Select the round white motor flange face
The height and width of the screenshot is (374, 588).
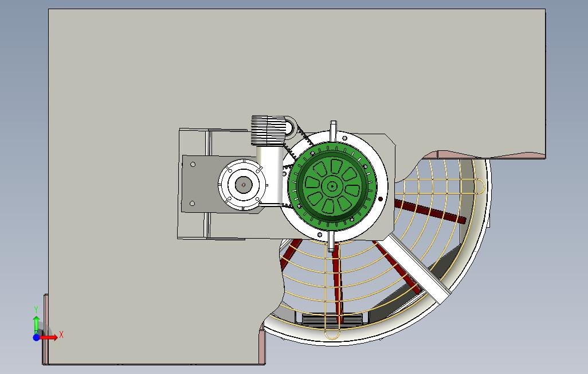(243, 185)
